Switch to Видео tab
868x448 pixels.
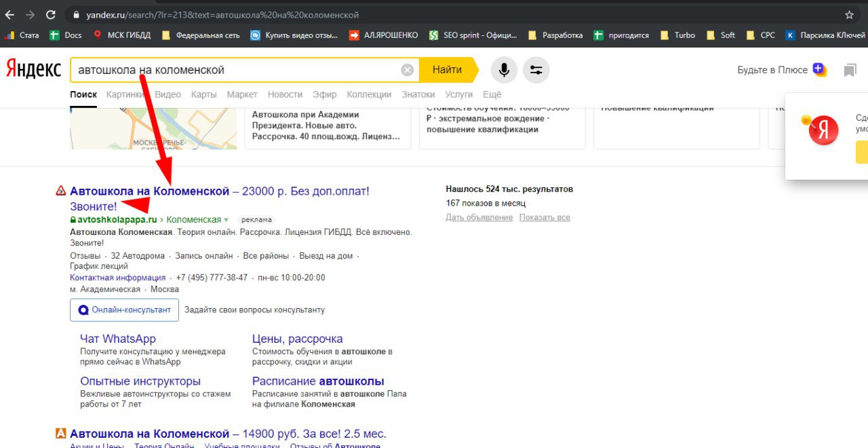point(168,94)
